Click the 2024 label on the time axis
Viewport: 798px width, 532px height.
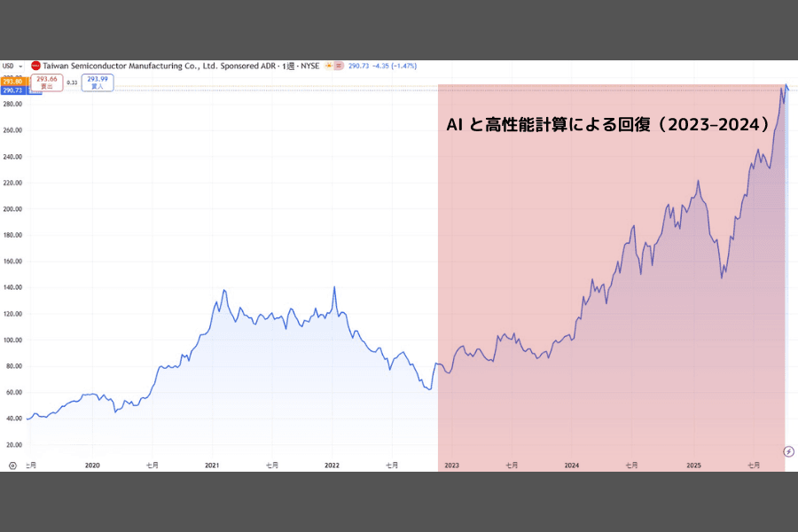(x=572, y=465)
